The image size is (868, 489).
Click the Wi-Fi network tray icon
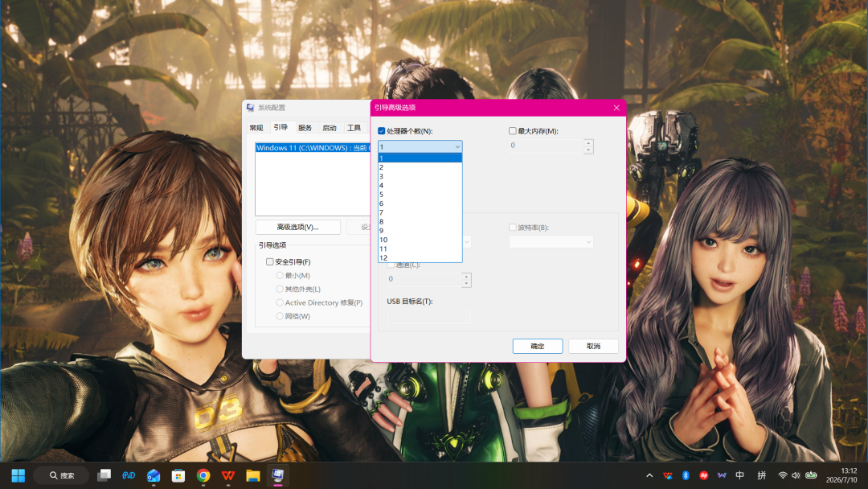(782, 475)
